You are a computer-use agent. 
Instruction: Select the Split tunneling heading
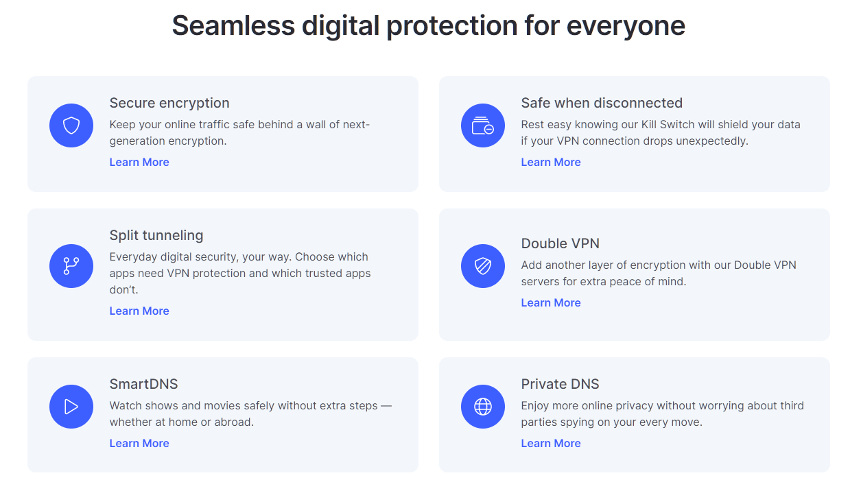156,235
